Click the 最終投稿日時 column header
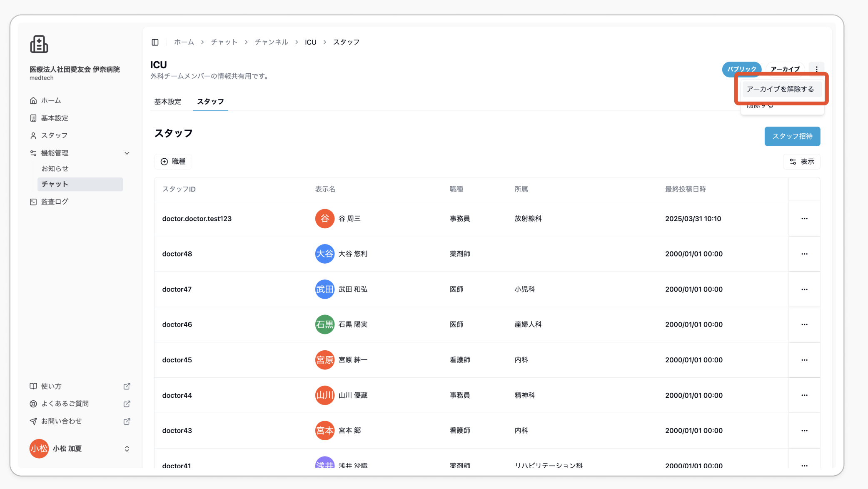The image size is (868, 489). click(685, 189)
